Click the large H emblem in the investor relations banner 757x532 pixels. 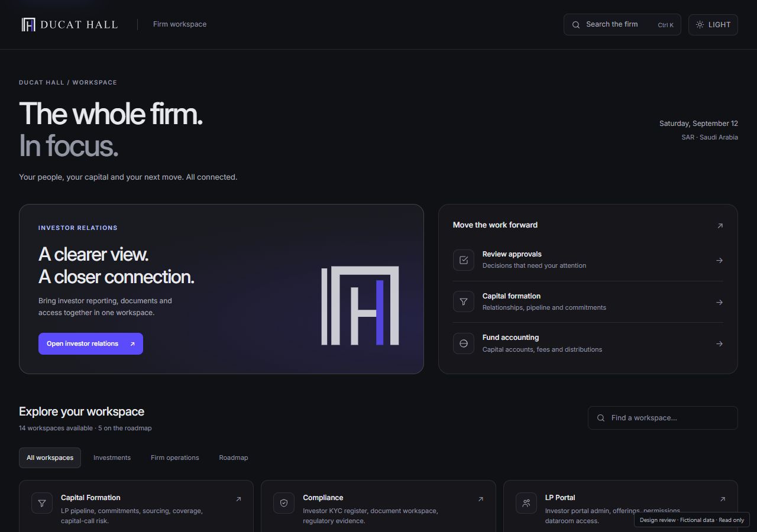pos(360,306)
